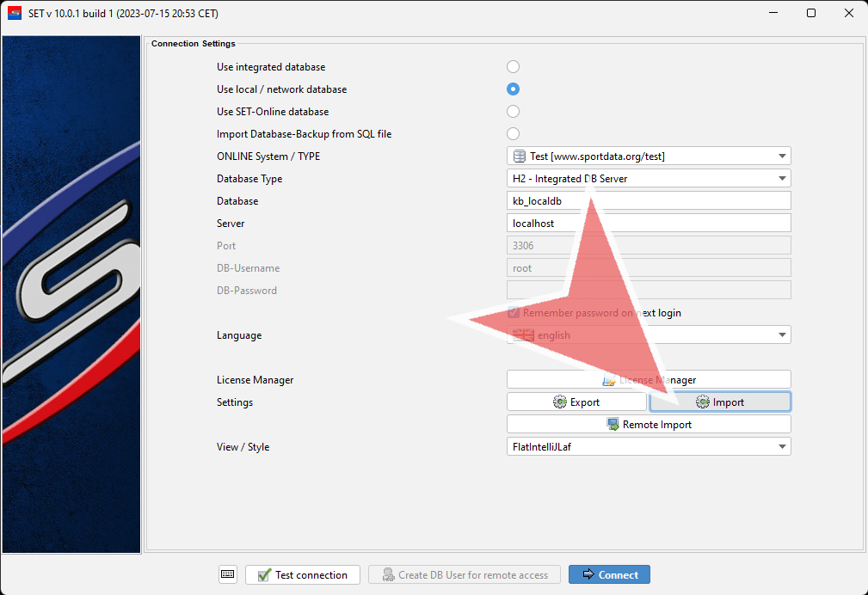Click the gear icon on Import button
The image size is (868, 595).
click(702, 402)
